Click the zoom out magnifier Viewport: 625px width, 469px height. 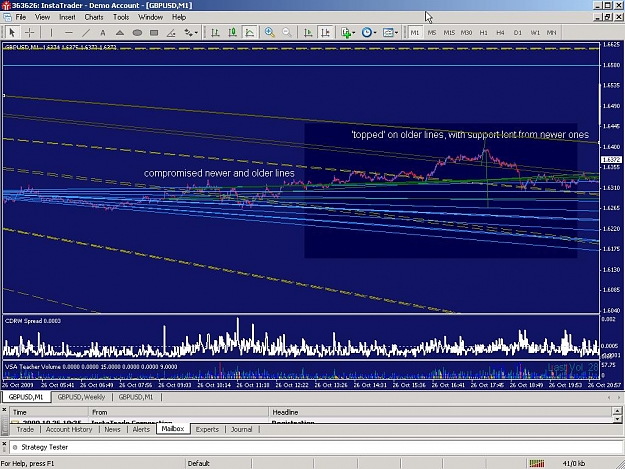pyautogui.click(x=287, y=33)
